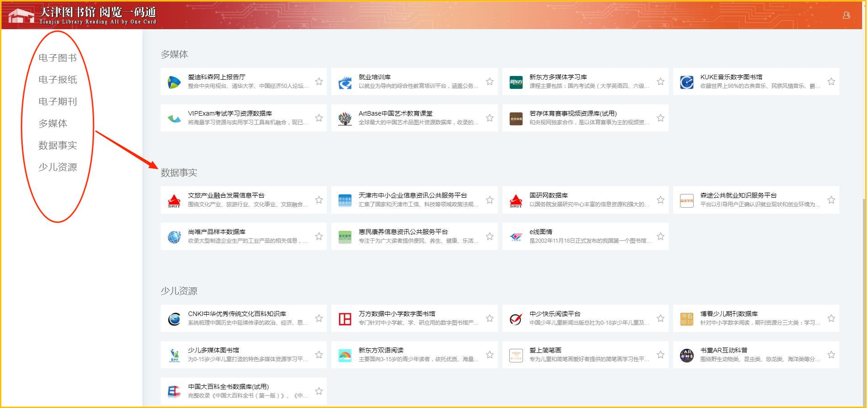Jump to 数据事实 from the sidebar
This screenshot has width=868, height=408.
[x=57, y=145]
